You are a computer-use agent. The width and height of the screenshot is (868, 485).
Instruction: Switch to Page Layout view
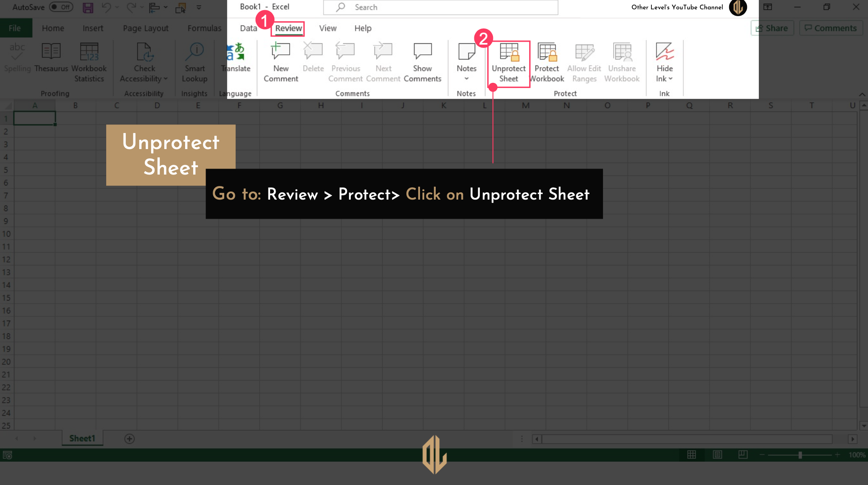pyautogui.click(x=717, y=455)
